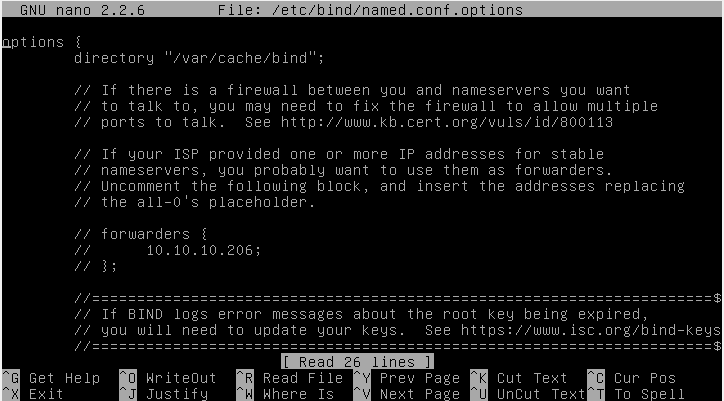Click the ^W Where Is shortcut

pyautogui.click(x=285, y=394)
